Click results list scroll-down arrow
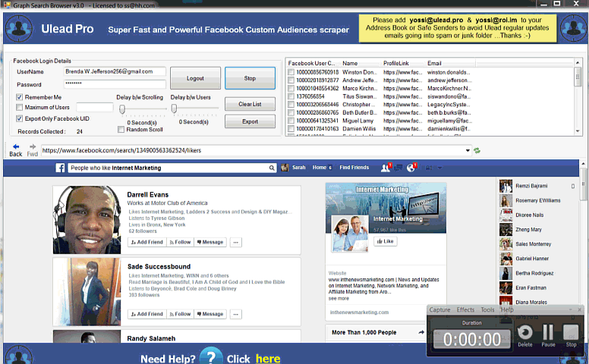Viewport: 589px width, 364px height. click(x=578, y=131)
